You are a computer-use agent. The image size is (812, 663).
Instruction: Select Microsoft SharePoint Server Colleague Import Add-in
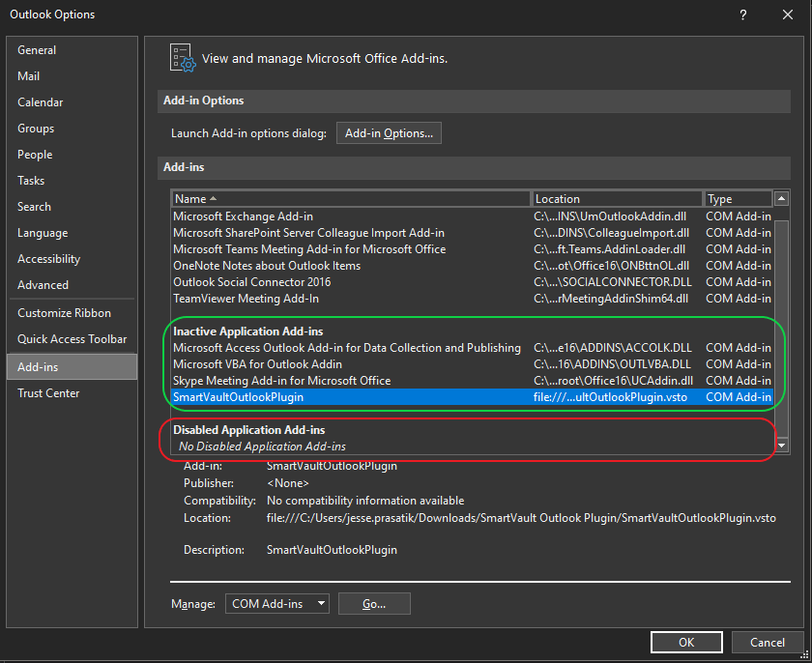tap(473, 233)
